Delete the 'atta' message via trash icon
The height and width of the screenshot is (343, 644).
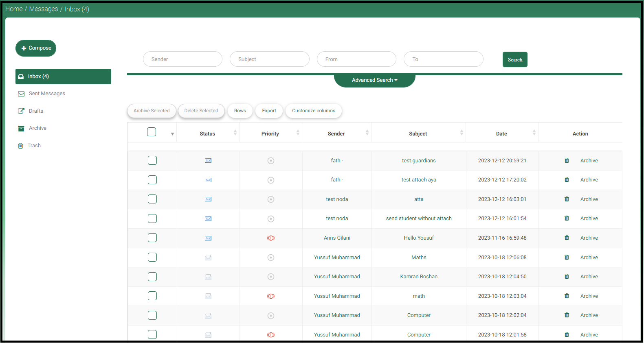click(567, 199)
